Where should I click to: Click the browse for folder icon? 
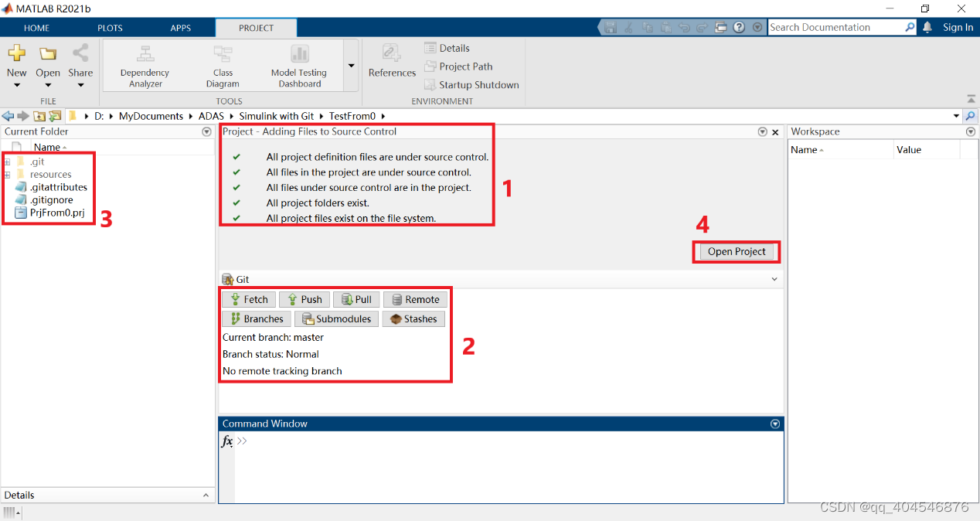(x=55, y=116)
